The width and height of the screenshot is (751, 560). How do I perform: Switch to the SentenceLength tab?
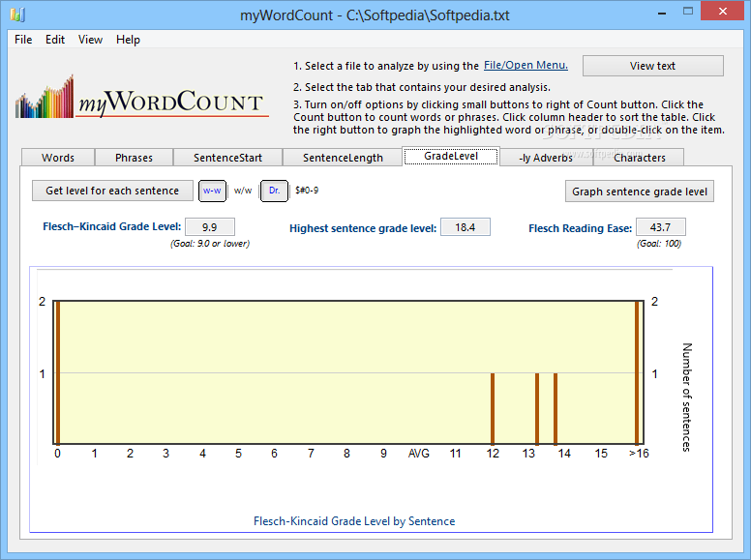tap(343, 158)
